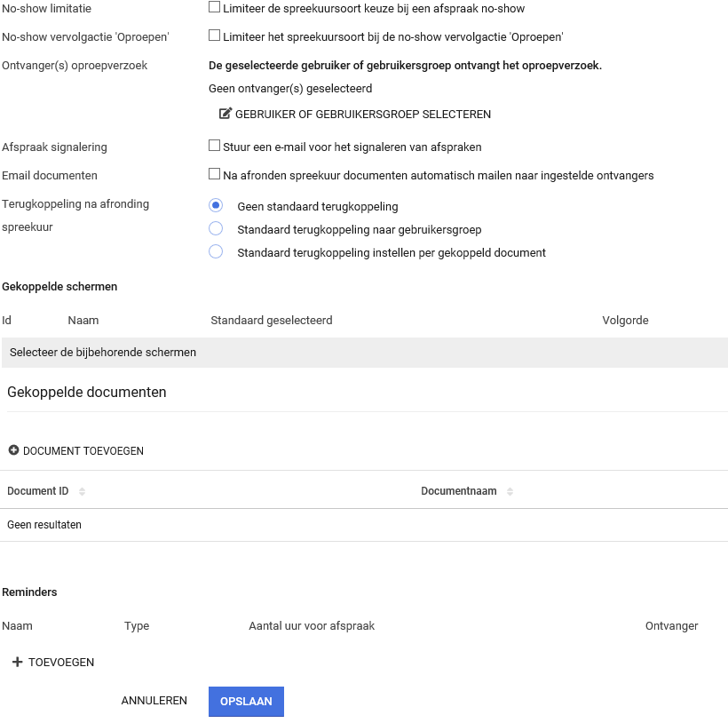Sort by Documentnaam arrows icon
This screenshot has height=723, width=728.
pos(510,491)
